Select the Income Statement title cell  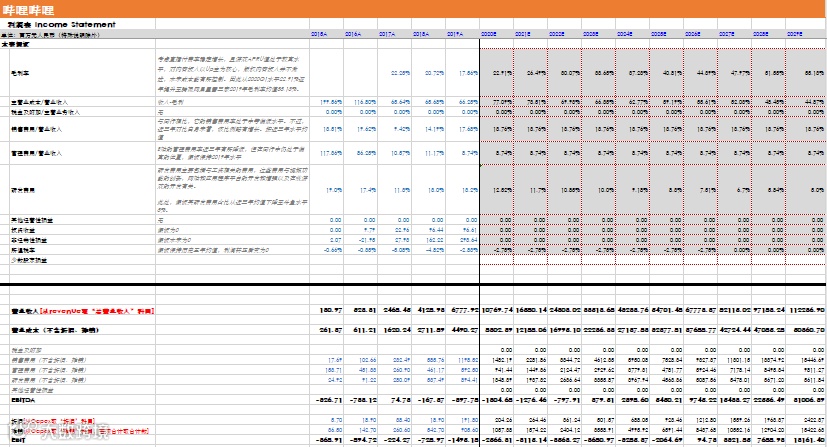62,24
